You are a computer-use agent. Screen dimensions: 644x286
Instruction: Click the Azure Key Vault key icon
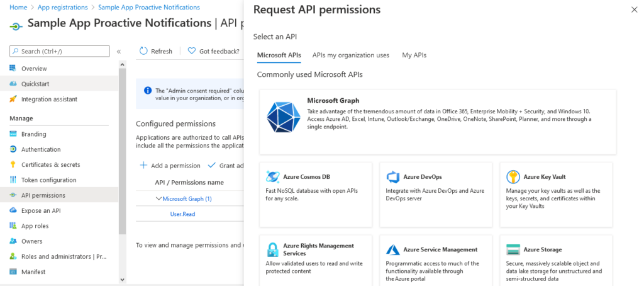pos(513,177)
